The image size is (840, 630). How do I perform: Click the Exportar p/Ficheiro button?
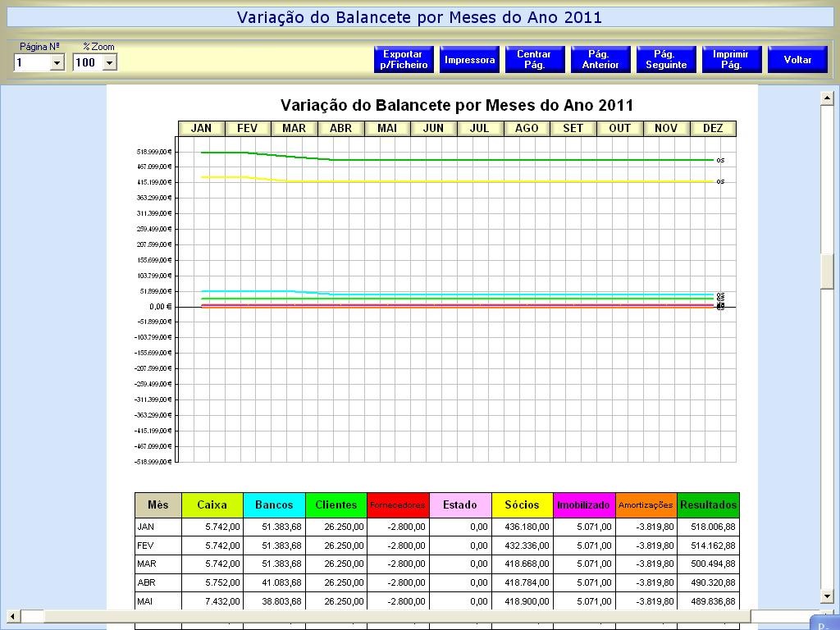404,60
